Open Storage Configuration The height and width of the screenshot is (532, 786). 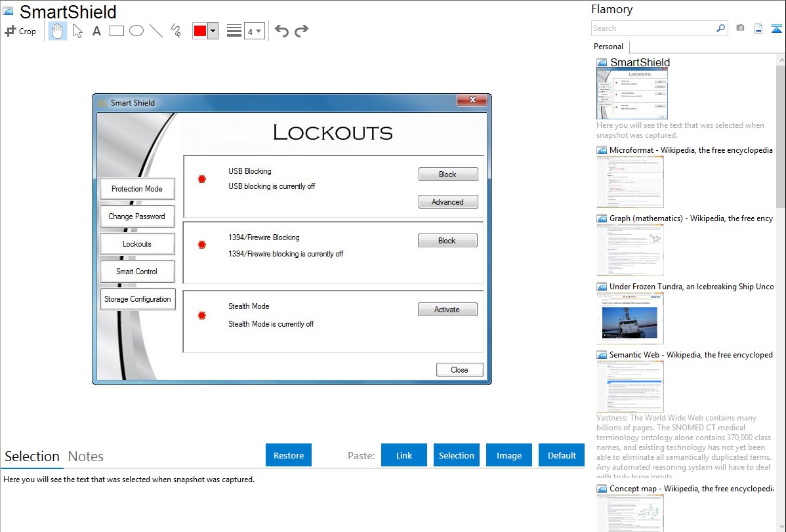coord(137,299)
